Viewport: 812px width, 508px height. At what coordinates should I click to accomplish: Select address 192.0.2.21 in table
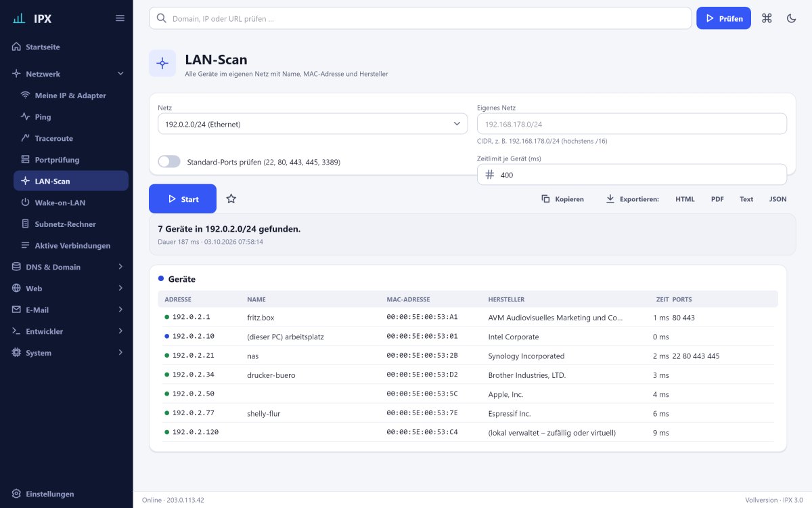193,356
